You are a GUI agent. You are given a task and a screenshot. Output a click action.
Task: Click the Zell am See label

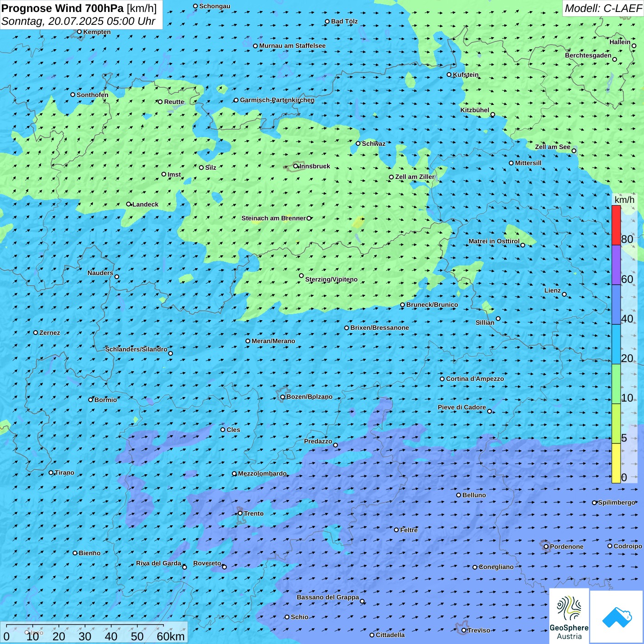tap(552, 147)
